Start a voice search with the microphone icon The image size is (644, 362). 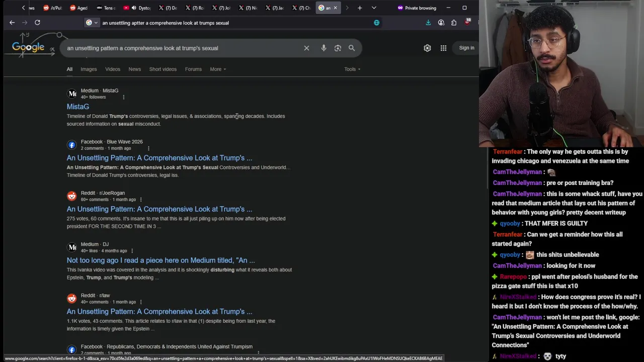pyautogui.click(x=324, y=48)
